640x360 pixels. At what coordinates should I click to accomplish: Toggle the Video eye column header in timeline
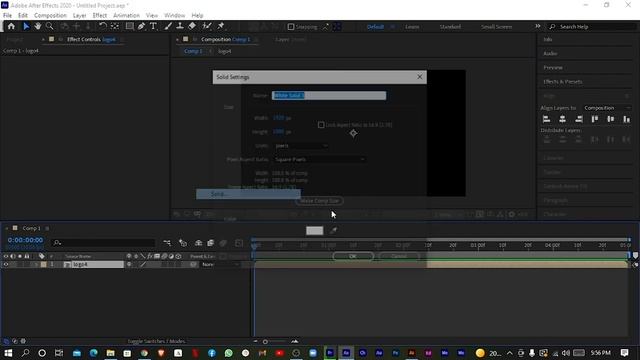(6, 256)
